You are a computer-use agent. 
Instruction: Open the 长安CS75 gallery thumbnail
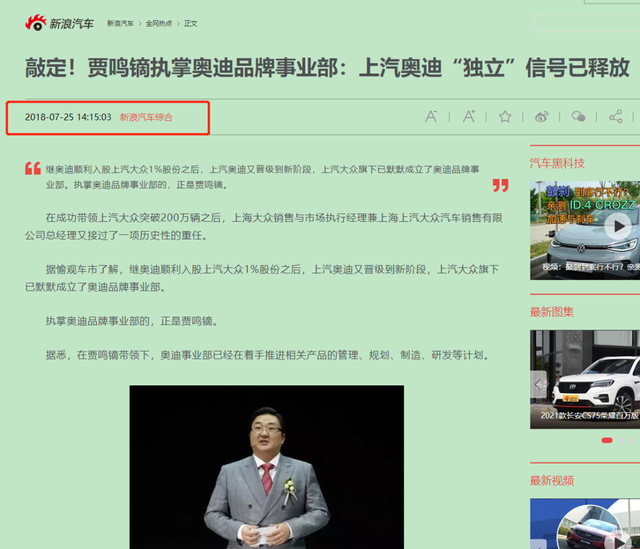coord(585,379)
